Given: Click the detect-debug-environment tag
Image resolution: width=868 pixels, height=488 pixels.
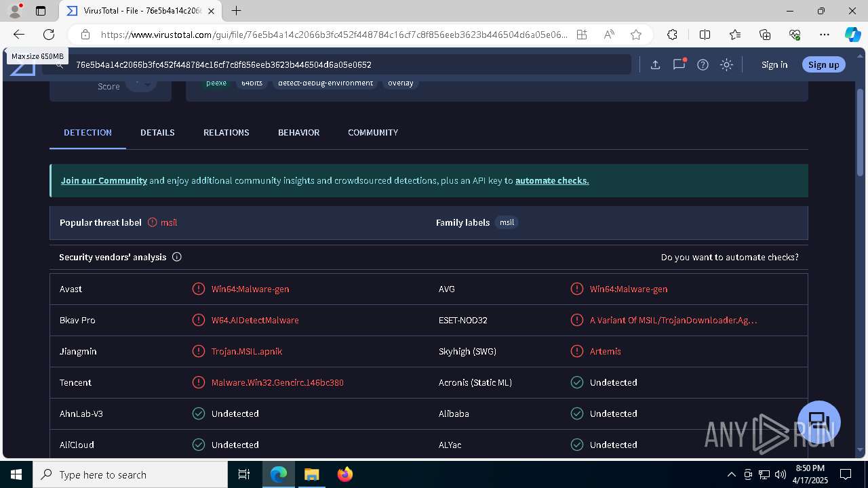Looking at the screenshot, I should (325, 83).
